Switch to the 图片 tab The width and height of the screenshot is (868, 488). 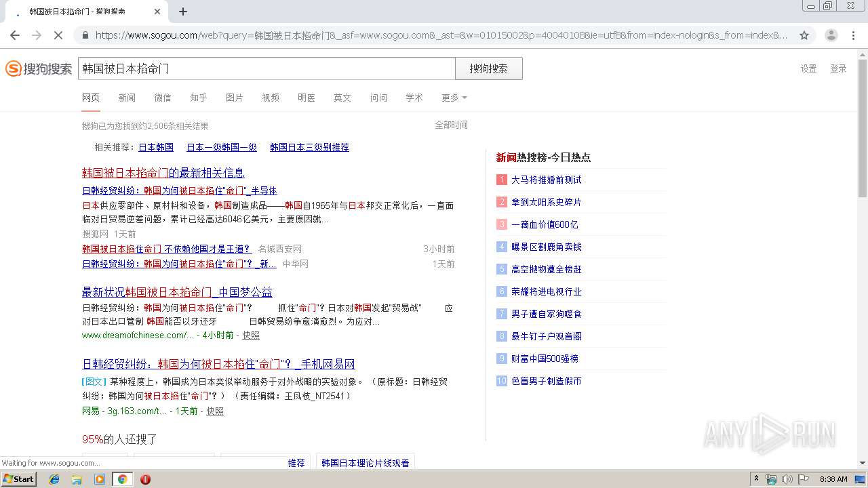tap(235, 98)
